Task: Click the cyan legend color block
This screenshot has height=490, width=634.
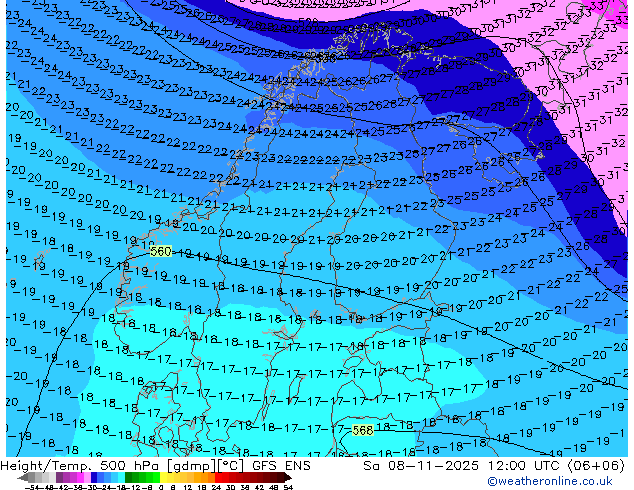Action: pos(121,477)
